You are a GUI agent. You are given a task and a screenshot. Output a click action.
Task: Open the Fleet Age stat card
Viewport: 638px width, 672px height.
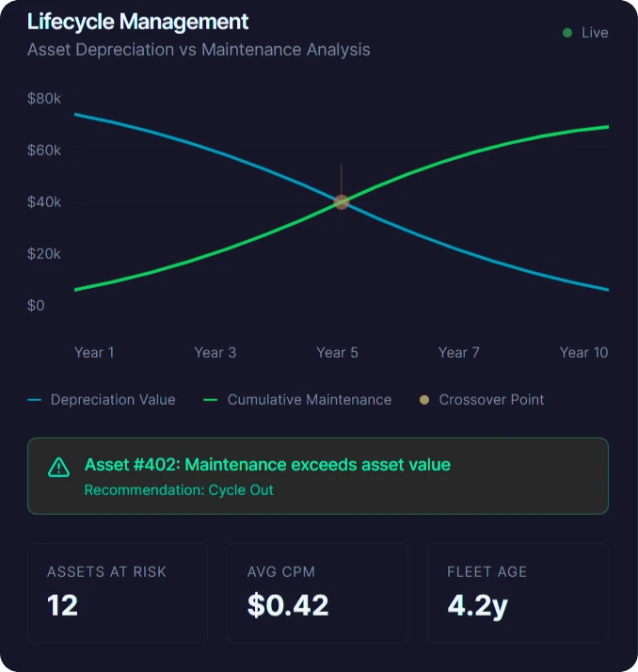pos(518,593)
